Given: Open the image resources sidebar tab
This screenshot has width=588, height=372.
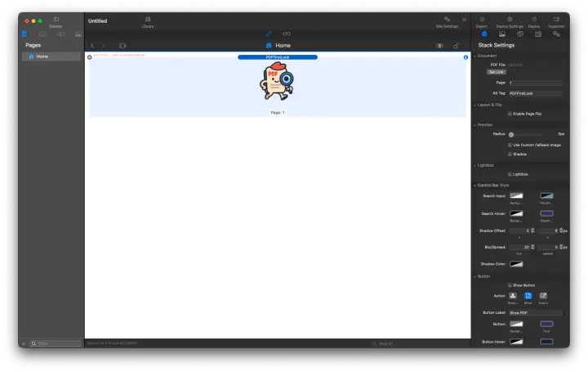Looking at the screenshot, I should 78,34.
